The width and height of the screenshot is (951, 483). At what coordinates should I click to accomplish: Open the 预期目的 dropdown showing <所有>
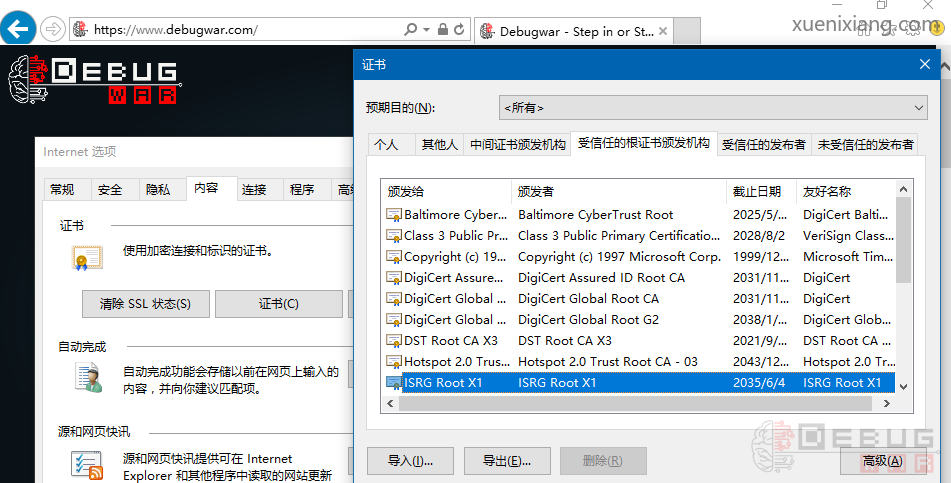(713, 108)
